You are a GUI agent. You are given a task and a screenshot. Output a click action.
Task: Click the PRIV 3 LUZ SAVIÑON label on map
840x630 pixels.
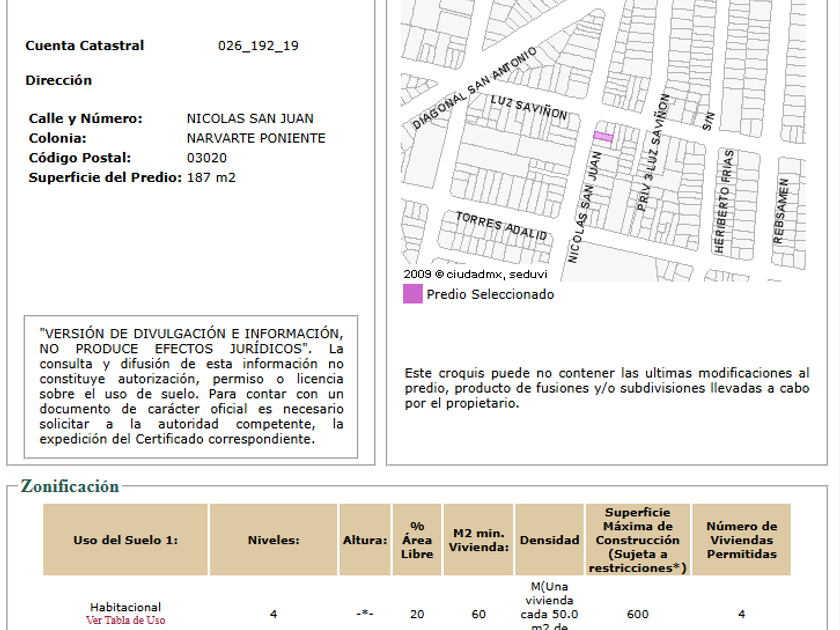point(653,153)
